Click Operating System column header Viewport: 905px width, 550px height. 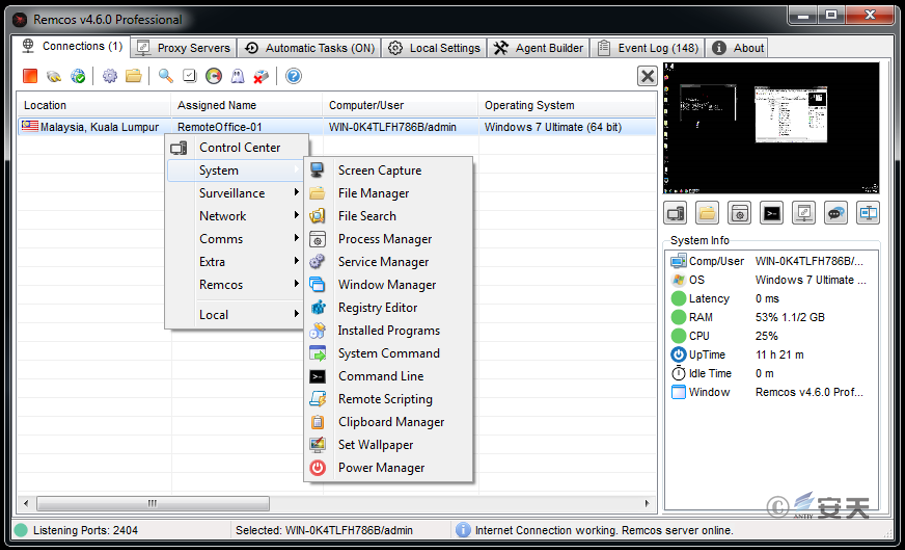tap(567, 105)
